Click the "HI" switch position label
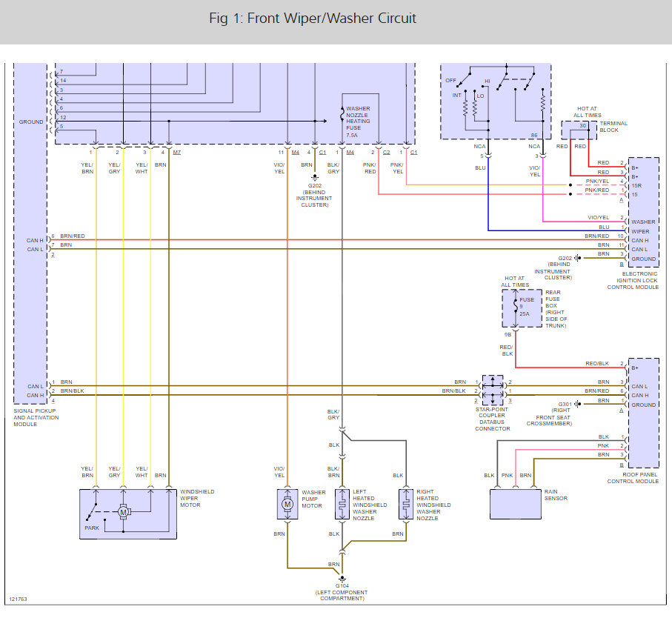Screen dimensions: 672x618 [488, 82]
